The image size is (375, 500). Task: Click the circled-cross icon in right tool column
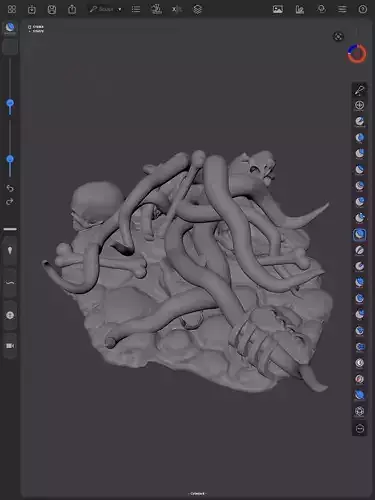coord(359,106)
